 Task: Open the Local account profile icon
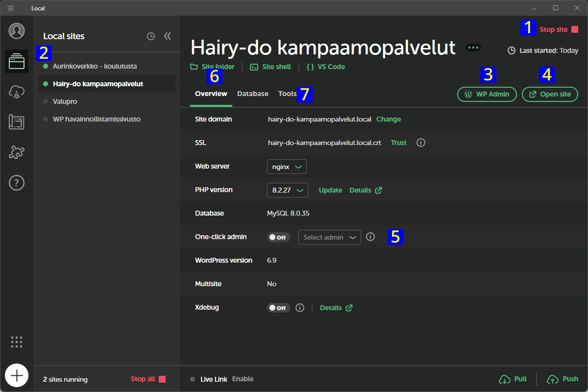pyautogui.click(x=16, y=31)
